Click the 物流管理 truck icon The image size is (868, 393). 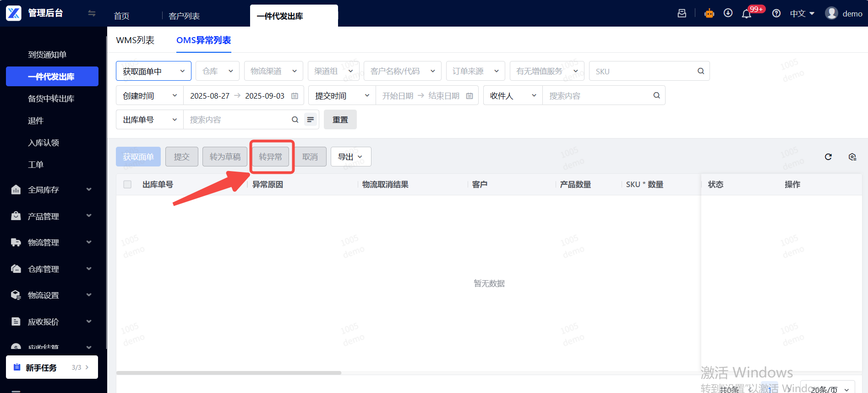click(16, 242)
